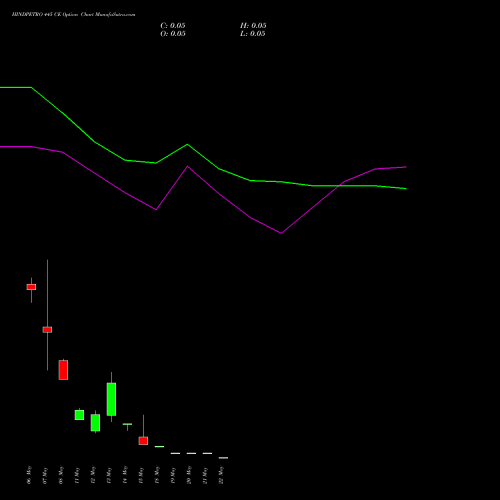Click the 13 May date label
Image resolution: width=500 pixels, height=500 pixels.
point(109,475)
